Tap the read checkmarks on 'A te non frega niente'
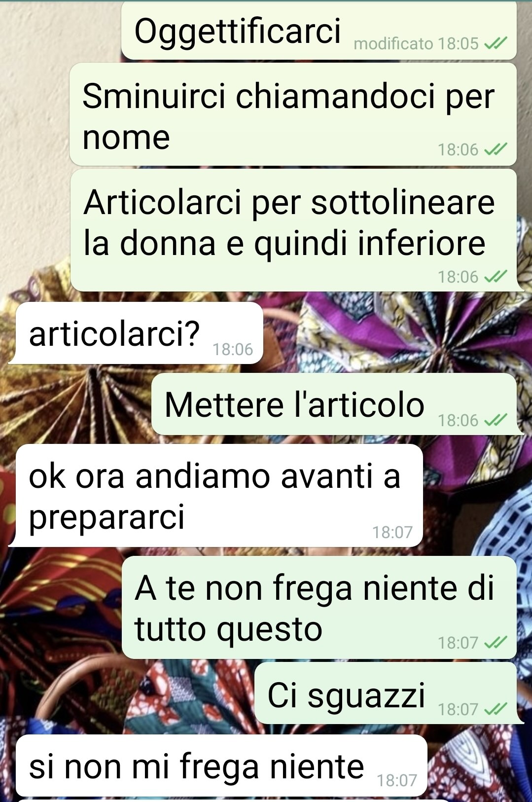The width and height of the screenshot is (532, 802). click(x=496, y=643)
